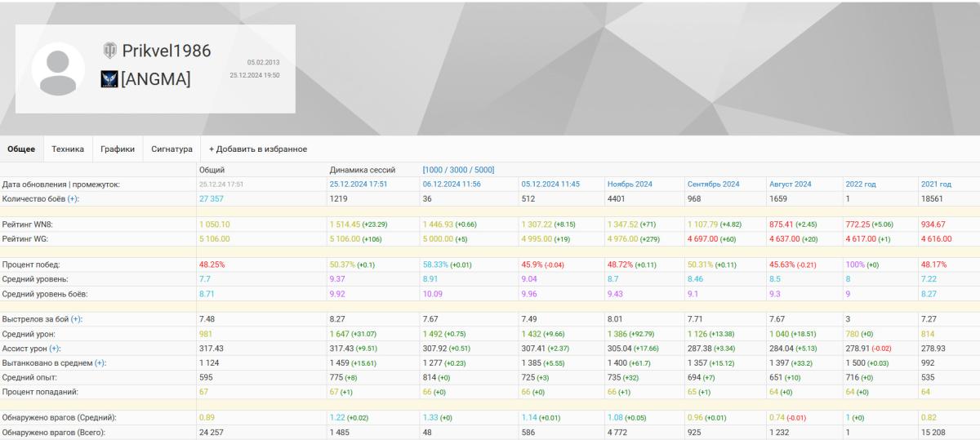
Task: Click the Общий column header
Action: tap(212, 170)
